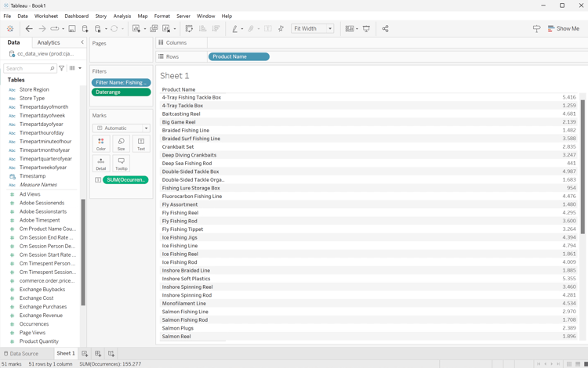
Task: Click the Color marks card button
Action: pos(101,144)
